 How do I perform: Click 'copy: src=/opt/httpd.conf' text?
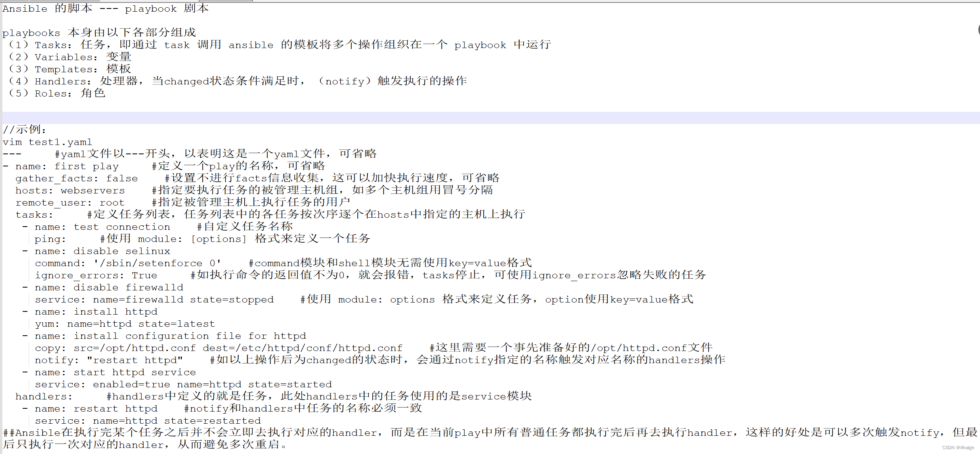[115, 348]
